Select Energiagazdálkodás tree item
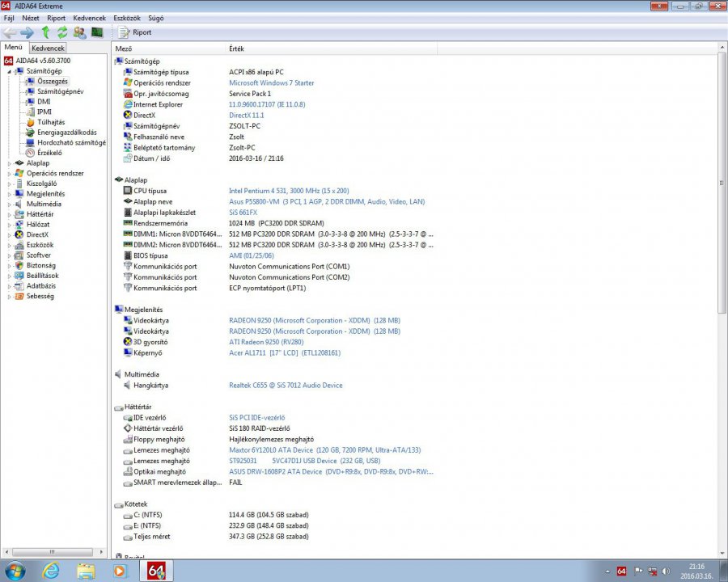Image resolution: width=728 pixels, height=582 pixels. (x=67, y=133)
